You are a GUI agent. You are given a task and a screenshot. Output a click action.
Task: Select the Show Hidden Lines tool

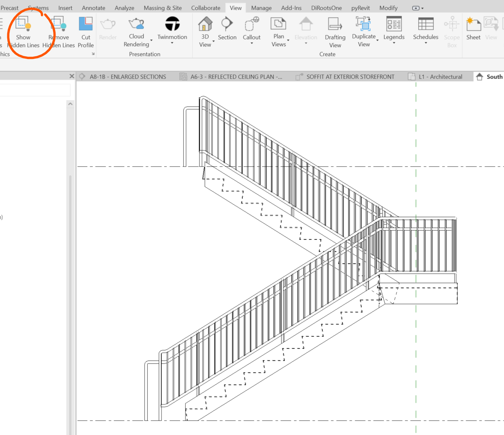pyautogui.click(x=23, y=31)
